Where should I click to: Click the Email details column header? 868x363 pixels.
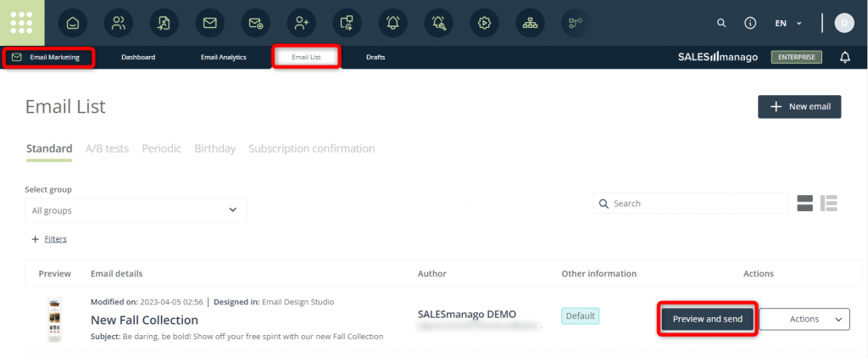[x=117, y=274]
